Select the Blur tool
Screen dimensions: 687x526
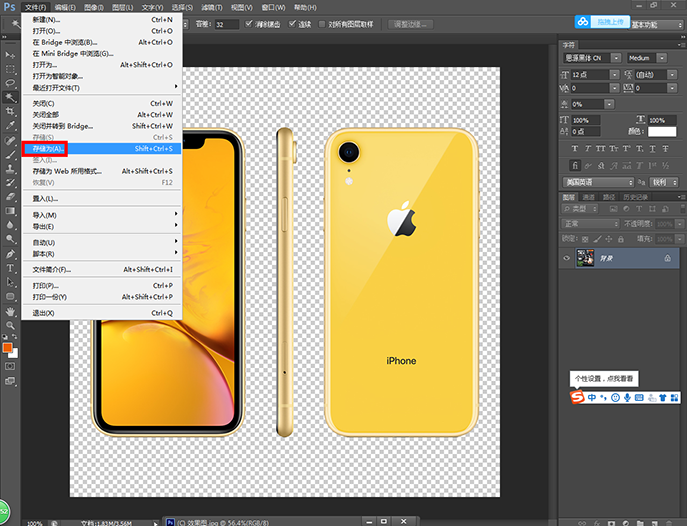[x=10, y=225]
